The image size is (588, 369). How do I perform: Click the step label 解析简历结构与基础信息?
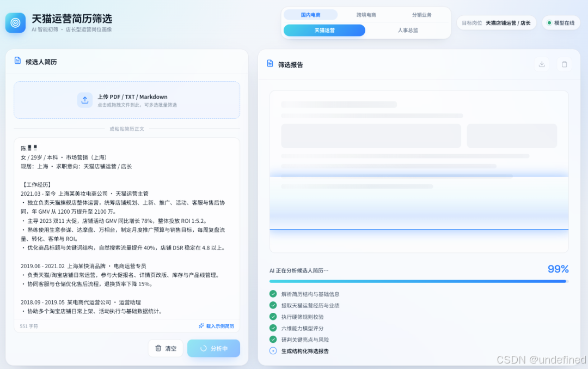[310, 294]
